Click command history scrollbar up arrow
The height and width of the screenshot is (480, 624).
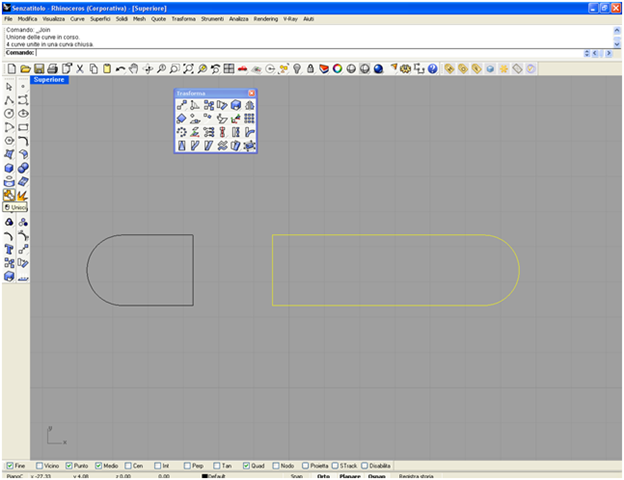(617, 30)
